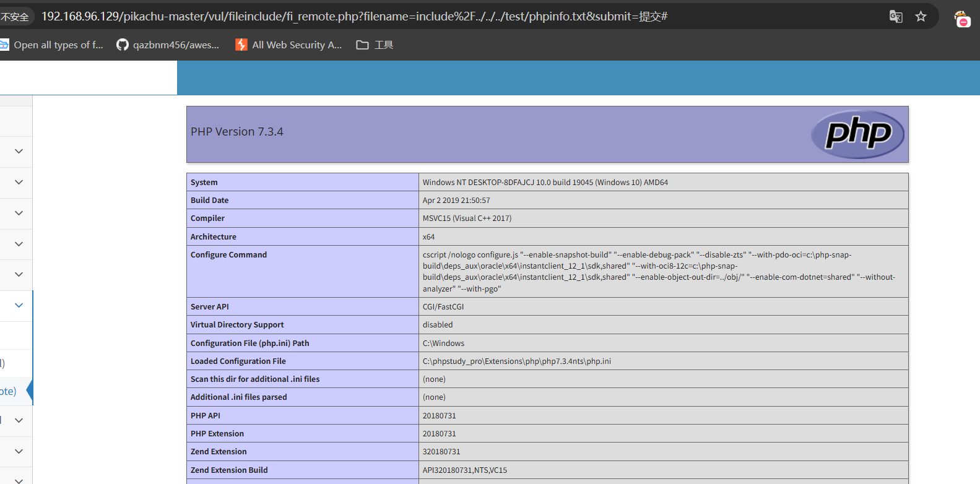Open the 'Open all types of f...' bookmark
The width and height of the screenshot is (980, 484).
pos(52,45)
